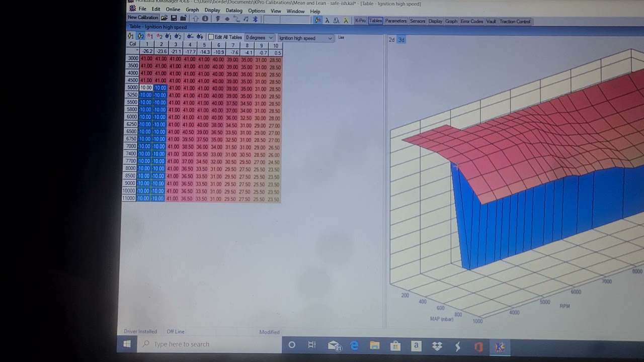Click the cam increase arrow icon

[x=200, y=36]
